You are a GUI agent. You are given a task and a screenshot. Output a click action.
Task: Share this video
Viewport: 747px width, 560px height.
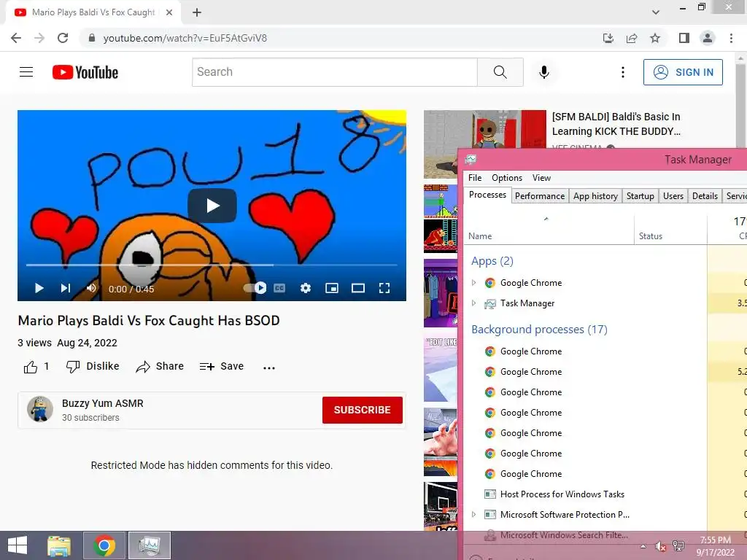[160, 366]
